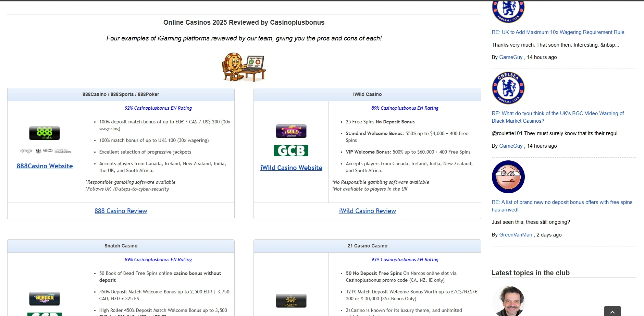Viewport: 644px width, 316px height.
Task: Read the iWild Casino Review
Action: (x=368, y=211)
